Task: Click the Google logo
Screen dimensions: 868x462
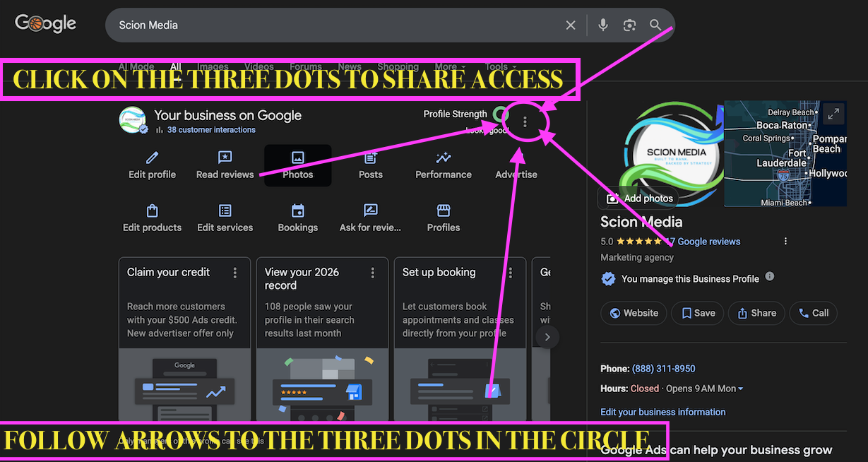Action: 46,23
